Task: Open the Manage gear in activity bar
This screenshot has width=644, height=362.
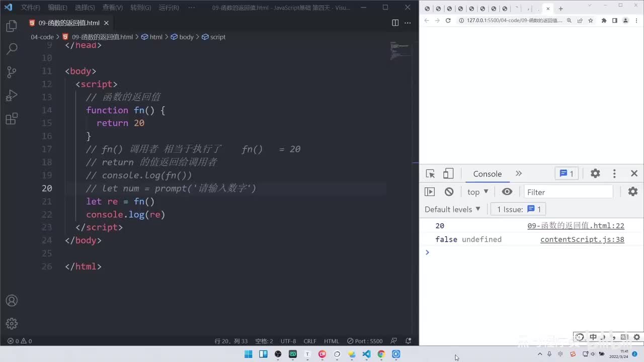Action: click(12, 323)
